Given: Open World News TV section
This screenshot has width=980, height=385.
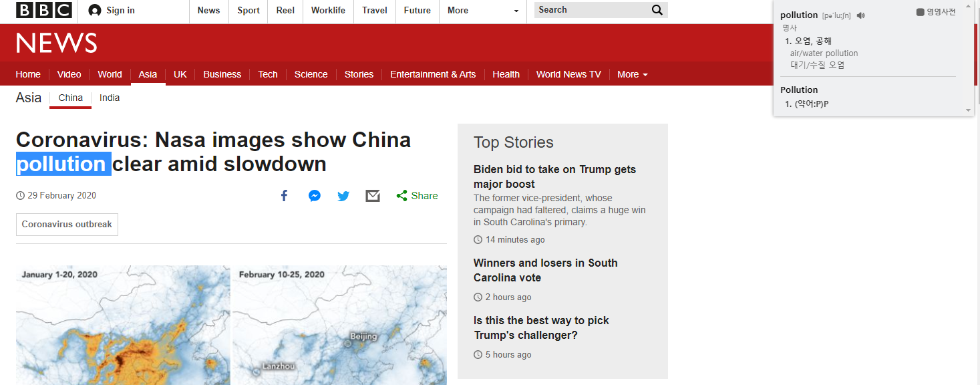Looking at the screenshot, I should [x=568, y=74].
